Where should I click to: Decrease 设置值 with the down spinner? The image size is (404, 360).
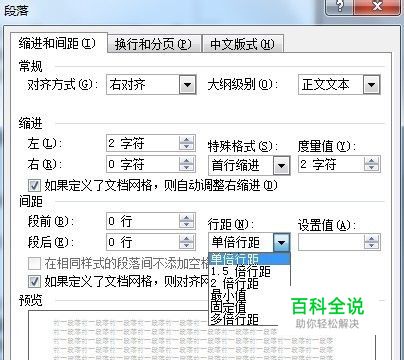372,246
